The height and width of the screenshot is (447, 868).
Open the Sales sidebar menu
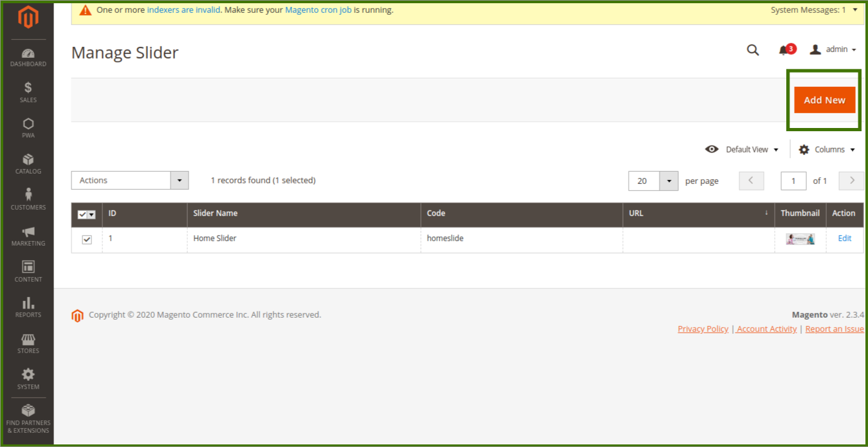(x=28, y=93)
